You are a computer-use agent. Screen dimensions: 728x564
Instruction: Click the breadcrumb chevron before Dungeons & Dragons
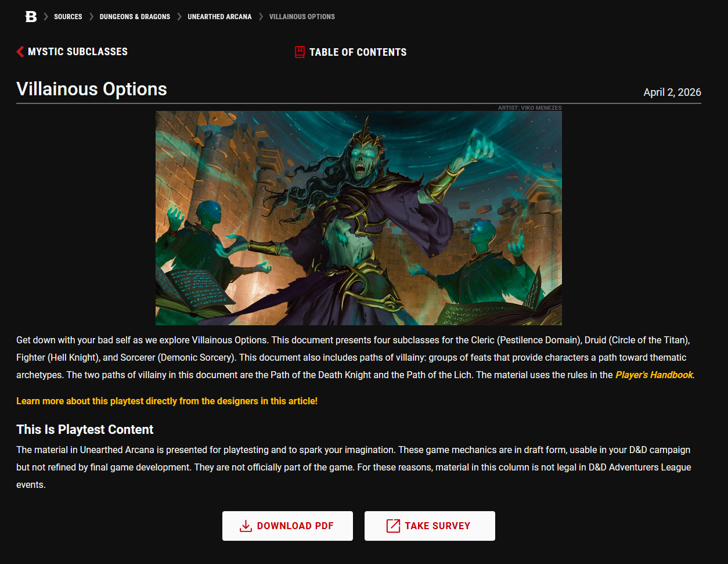91,17
